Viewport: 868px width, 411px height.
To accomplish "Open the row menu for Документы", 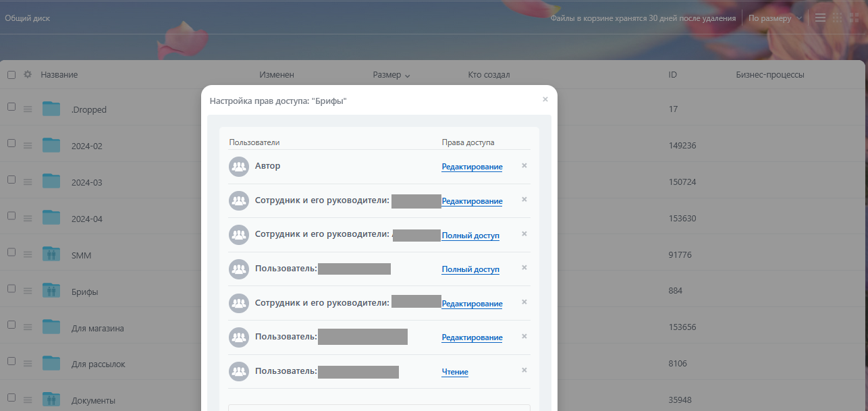I will pos(28,400).
